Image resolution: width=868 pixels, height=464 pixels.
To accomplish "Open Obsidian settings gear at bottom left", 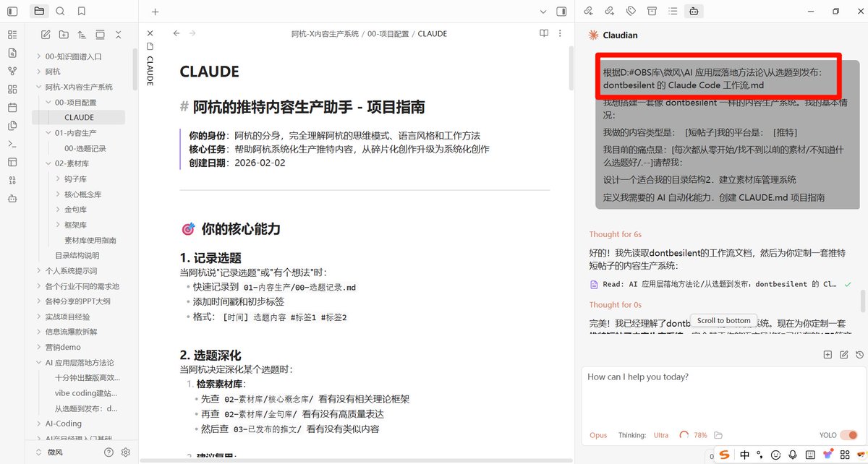I will coord(125,452).
